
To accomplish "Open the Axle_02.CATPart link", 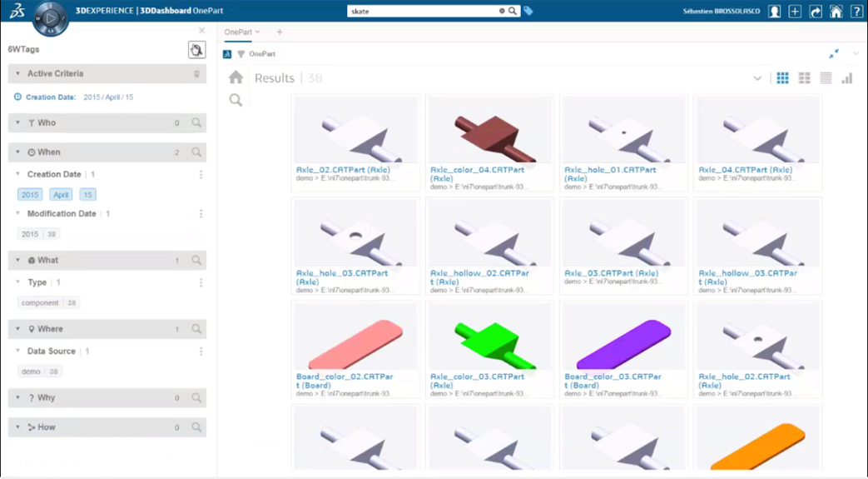I will (x=343, y=170).
